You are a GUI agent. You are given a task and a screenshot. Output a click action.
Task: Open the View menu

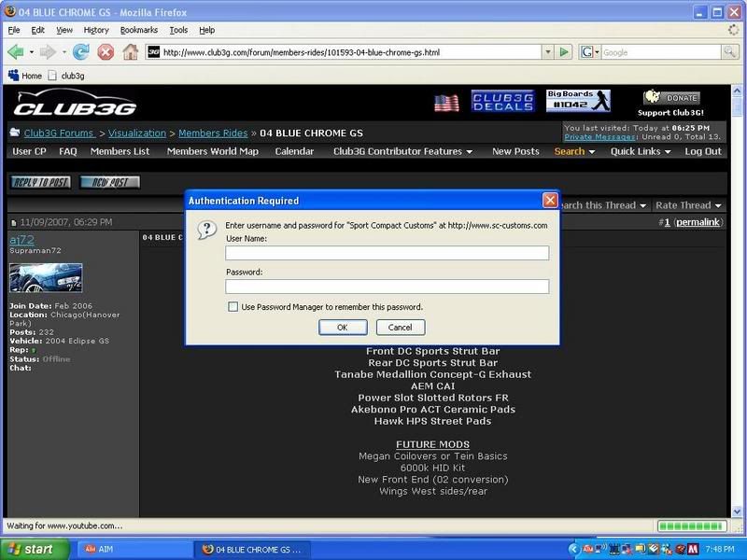pyautogui.click(x=64, y=30)
